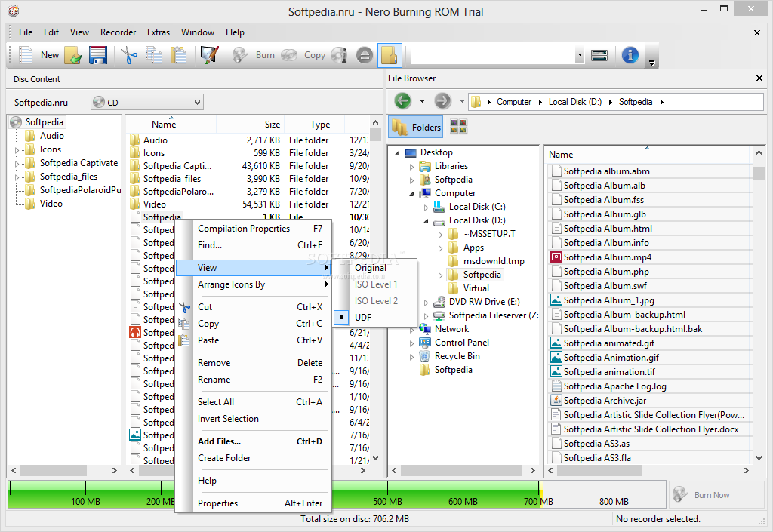Click the Network icon in folder tree
The image size is (773, 532).
[424, 328]
